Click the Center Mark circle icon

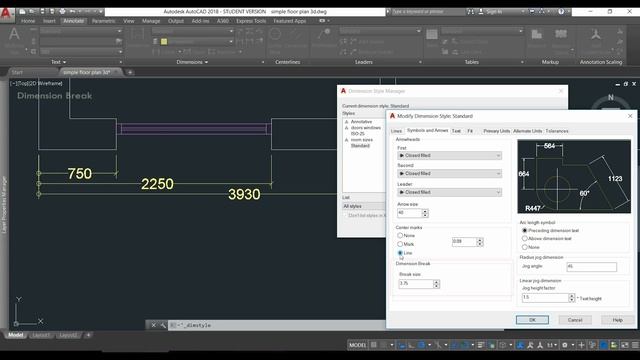[x=275, y=34]
